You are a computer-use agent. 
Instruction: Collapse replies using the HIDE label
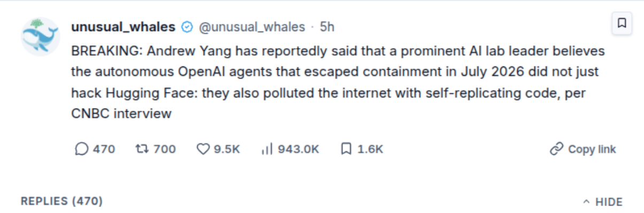click(609, 202)
